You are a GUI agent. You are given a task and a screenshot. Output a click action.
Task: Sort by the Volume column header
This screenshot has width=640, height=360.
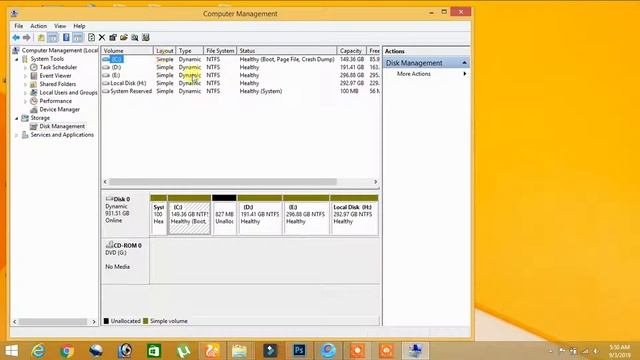[127, 51]
